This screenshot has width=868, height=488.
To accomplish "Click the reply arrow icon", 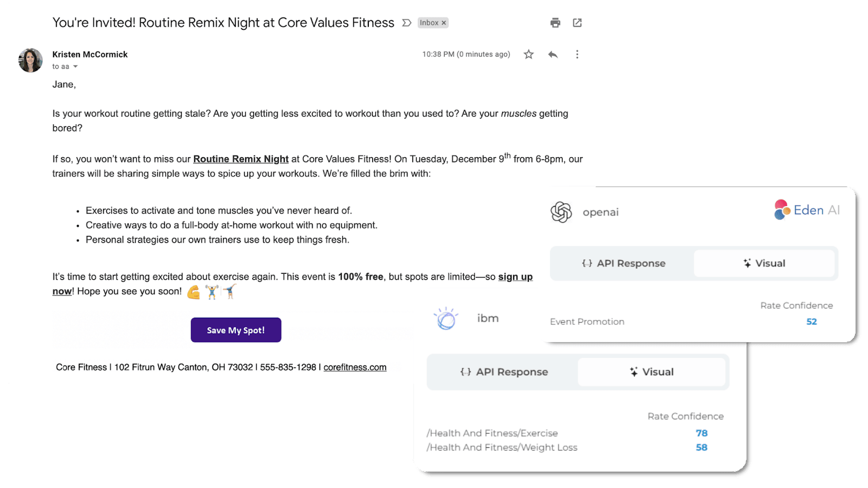I will point(553,54).
